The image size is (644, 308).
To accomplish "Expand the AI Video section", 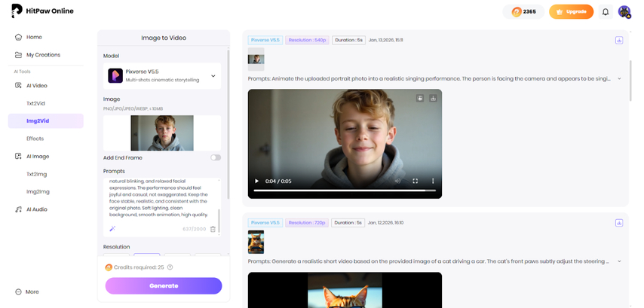I will 36,86.
